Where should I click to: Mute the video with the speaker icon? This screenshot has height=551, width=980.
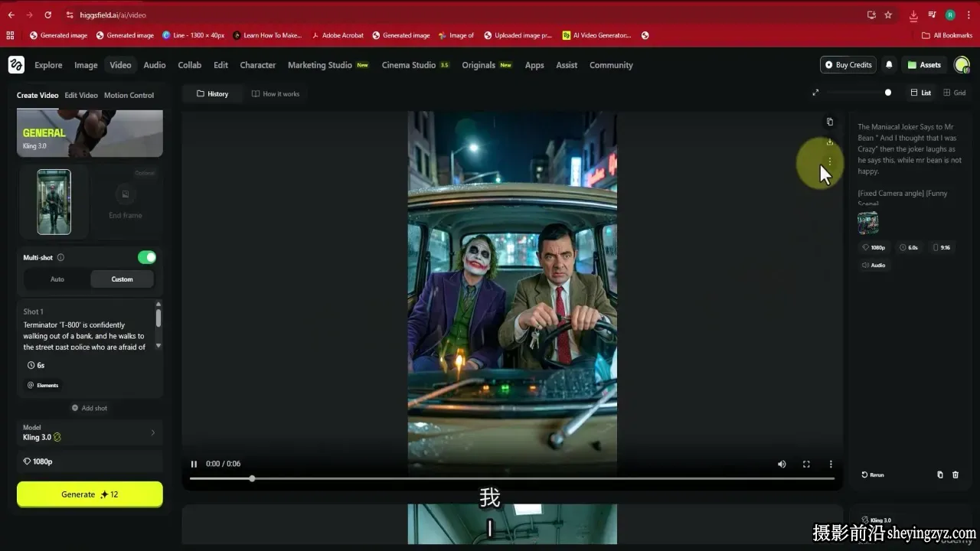tap(782, 464)
